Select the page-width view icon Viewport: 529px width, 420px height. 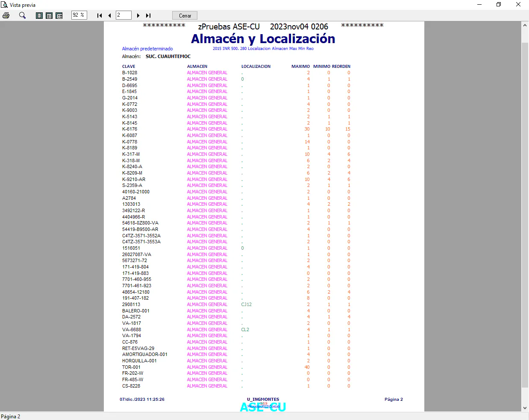tap(49, 15)
